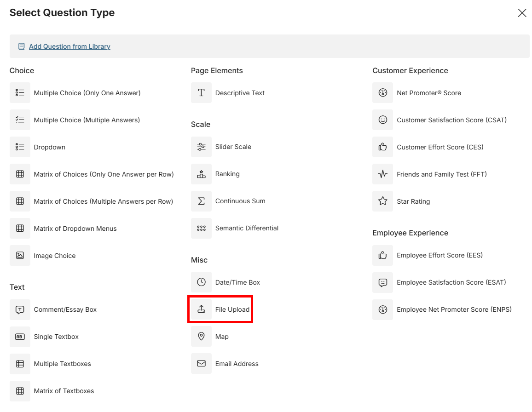Screen dimensions: 532x412
Task: Click Date/Time Box label
Action: tap(237, 282)
